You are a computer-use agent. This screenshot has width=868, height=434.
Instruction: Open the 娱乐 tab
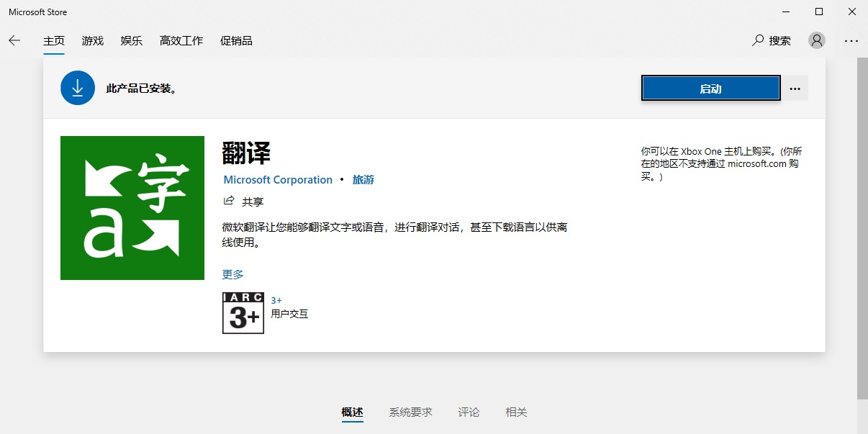click(x=132, y=40)
